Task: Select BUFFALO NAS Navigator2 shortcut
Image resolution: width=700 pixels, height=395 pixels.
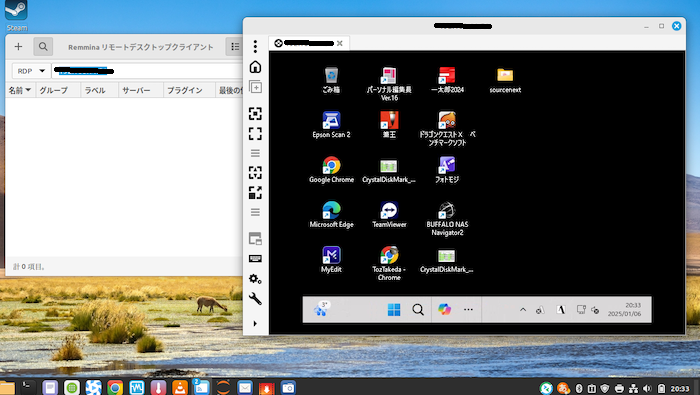Action: point(447,219)
